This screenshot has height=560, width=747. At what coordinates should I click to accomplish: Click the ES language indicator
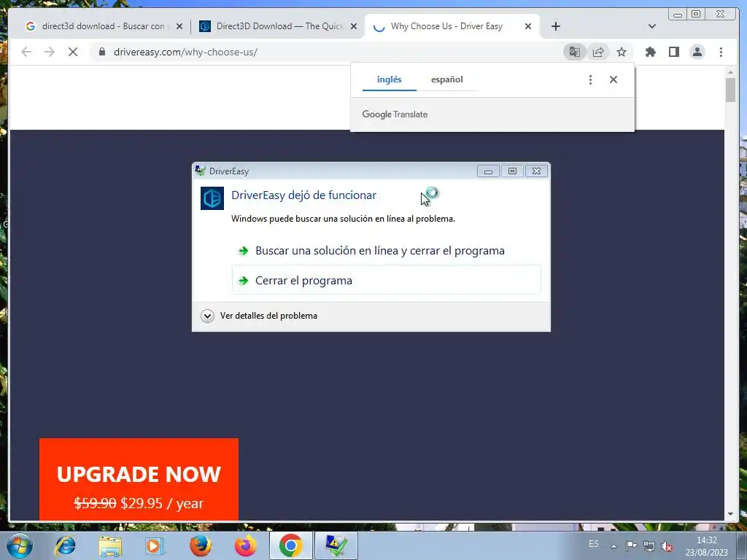(594, 544)
